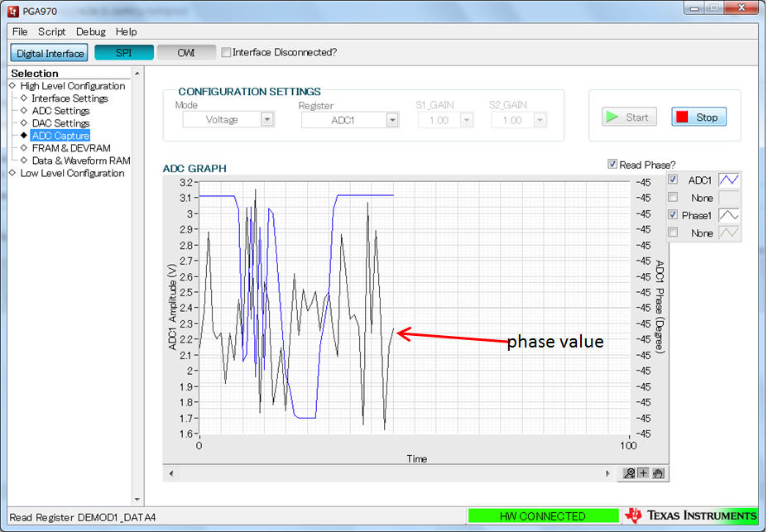This screenshot has width=768, height=532.
Task: Open the S1_GAIN dropdown
Action: (466, 120)
